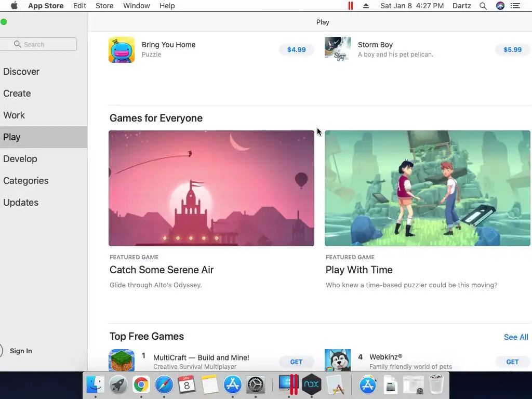Open the Trash in dock
The height and width of the screenshot is (399, 532).
[x=436, y=385]
